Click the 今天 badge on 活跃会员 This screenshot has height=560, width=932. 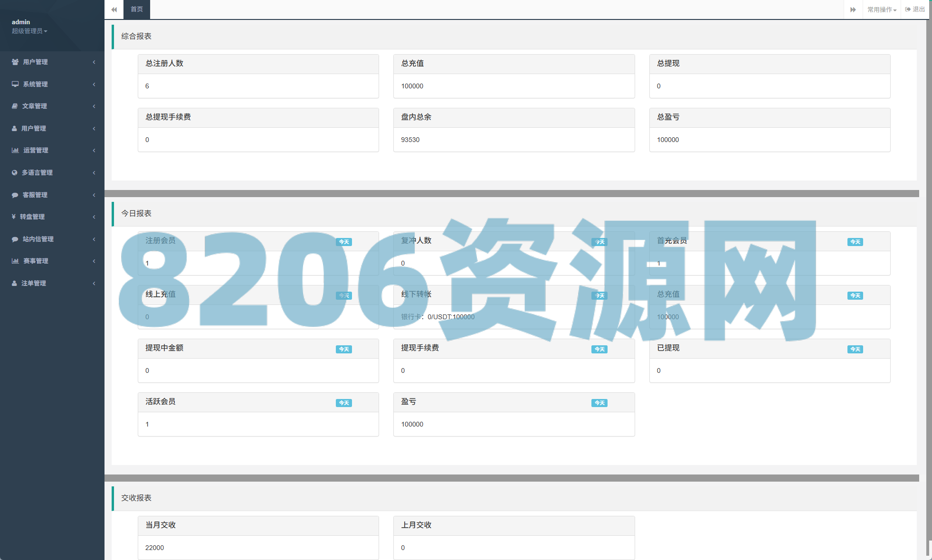click(x=344, y=403)
